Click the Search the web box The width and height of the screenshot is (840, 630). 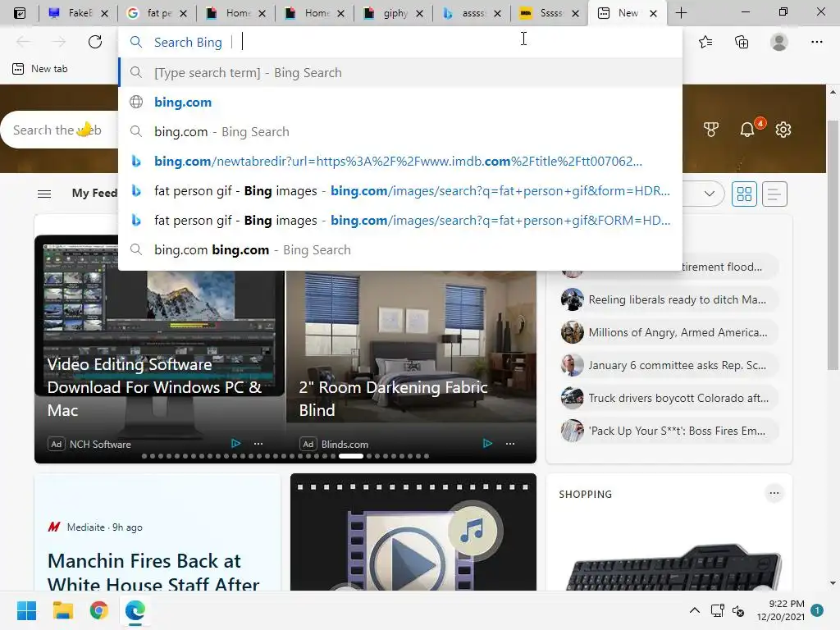(x=60, y=130)
